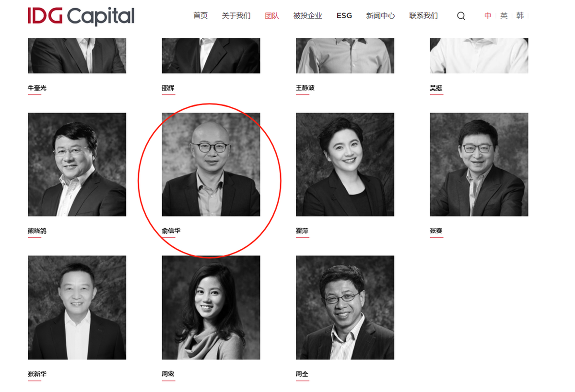Click the search magnifier icon
Viewport: 575px width, 392px height.
coord(461,16)
